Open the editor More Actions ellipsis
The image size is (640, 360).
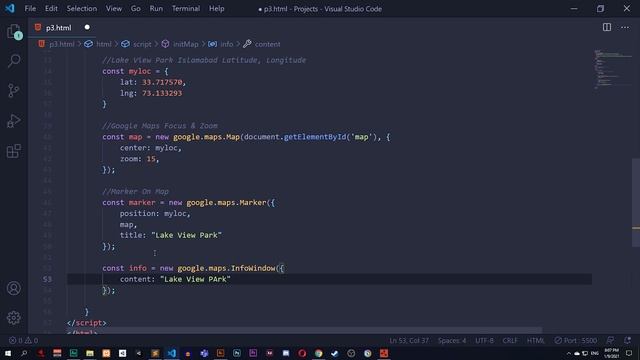pyautogui.click(x=625, y=27)
